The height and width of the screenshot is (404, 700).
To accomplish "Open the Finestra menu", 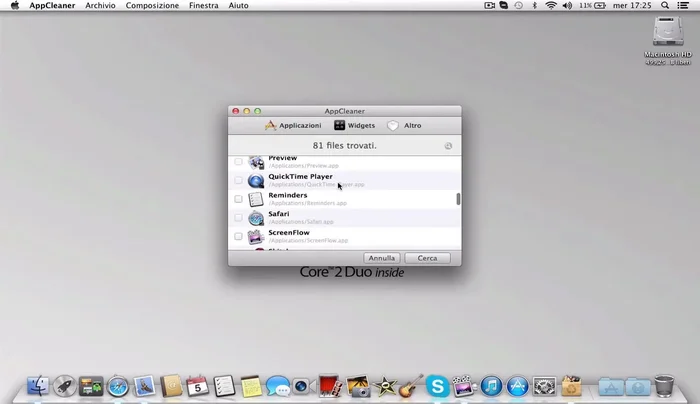I will pos(204,5).
